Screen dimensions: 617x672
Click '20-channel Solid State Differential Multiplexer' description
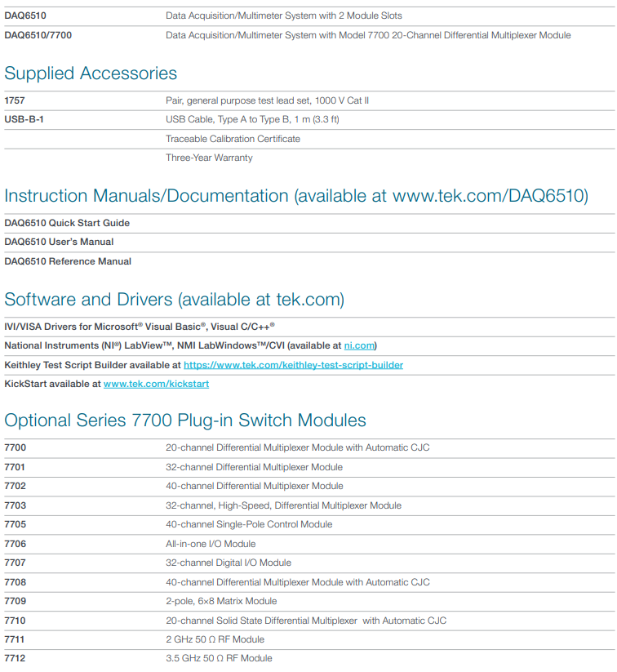(x=306, y=621)
